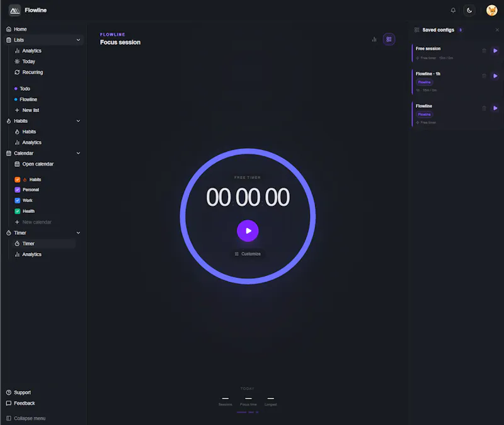The width and height of the screenshot is (504, 425).
Task: Click the Lists section label
Action: [19, 40]
